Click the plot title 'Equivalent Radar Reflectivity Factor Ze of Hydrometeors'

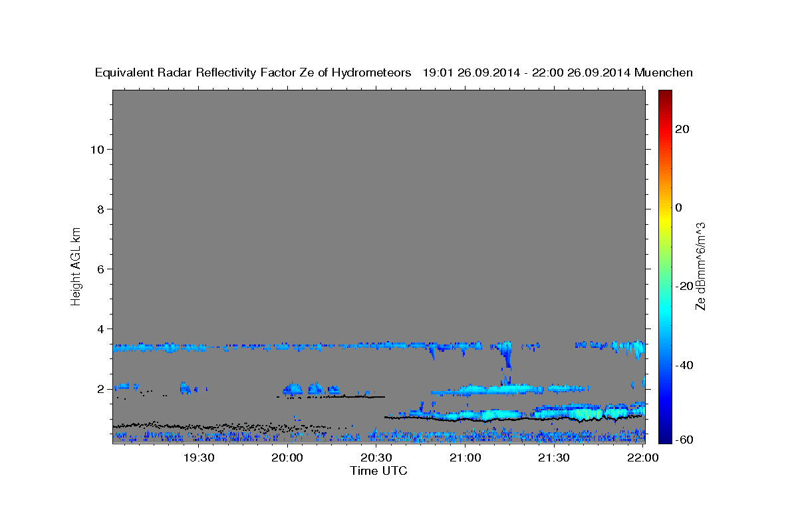coord(253,73)
